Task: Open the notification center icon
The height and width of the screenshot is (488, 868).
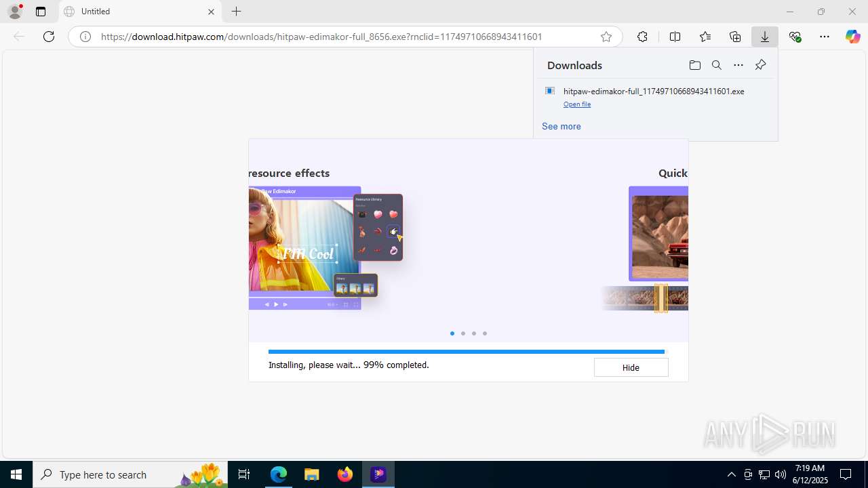Action: click(846, 474)
